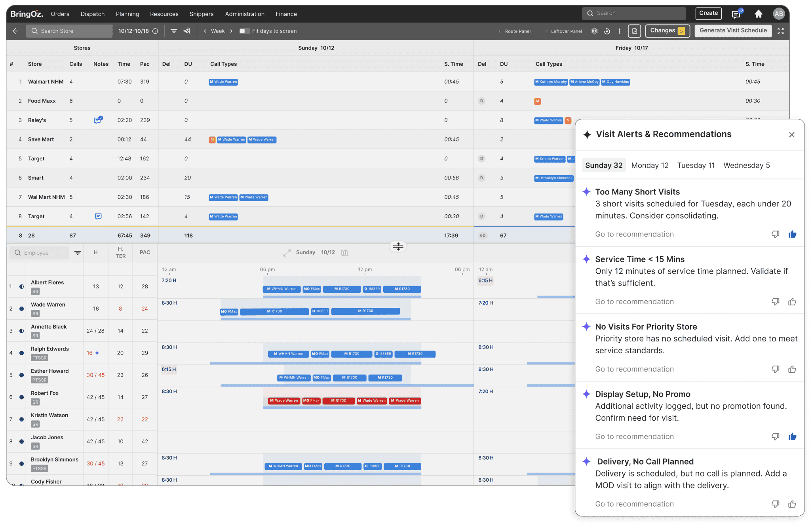Go to recommendation for Service Time alert
Image resolution: width=812 pixels, height=528 pixels.
[634, 302]
